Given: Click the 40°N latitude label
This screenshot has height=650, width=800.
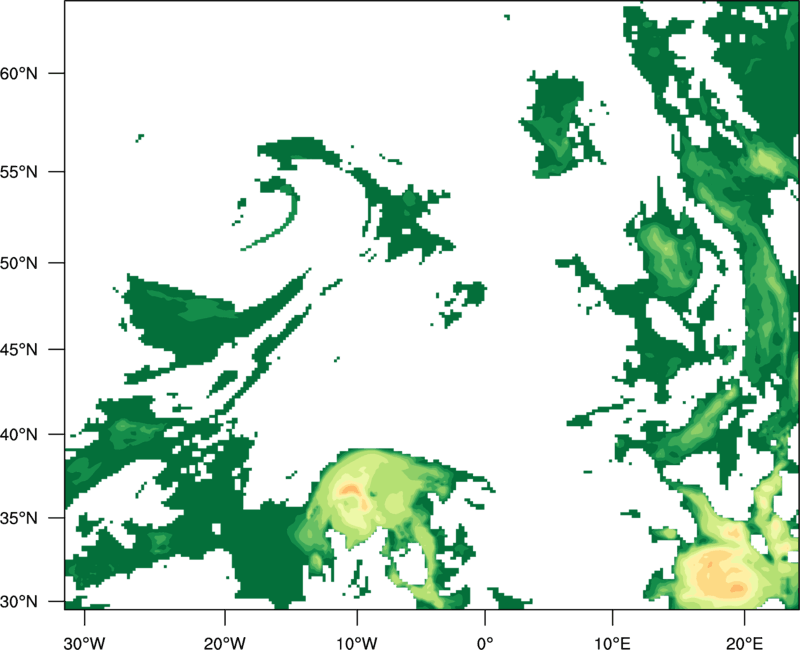Looking at the screenshot, I should tap(19, 435).
